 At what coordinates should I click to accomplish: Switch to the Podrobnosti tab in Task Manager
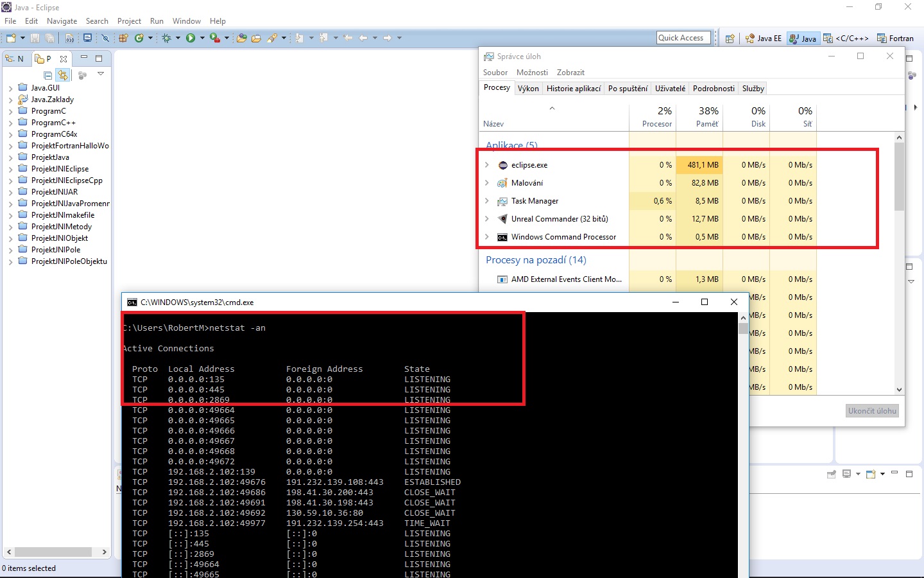pyautogui.click(x=714, y=88)
